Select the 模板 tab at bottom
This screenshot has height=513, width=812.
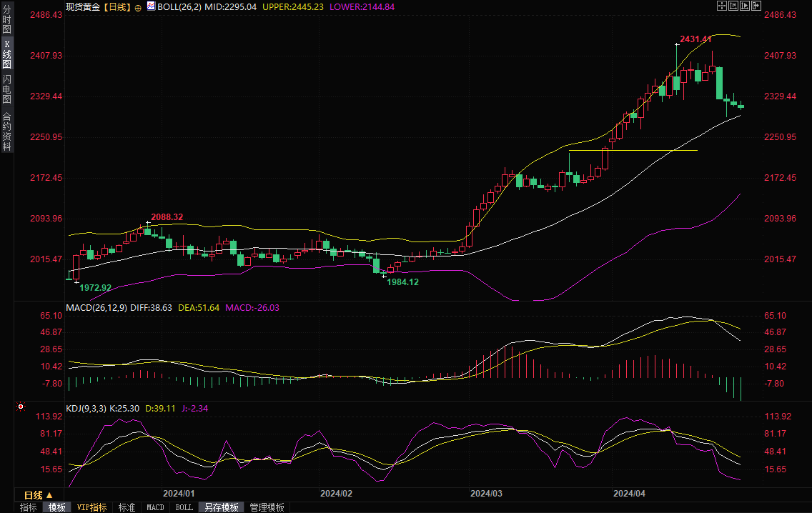pos(56,507)
